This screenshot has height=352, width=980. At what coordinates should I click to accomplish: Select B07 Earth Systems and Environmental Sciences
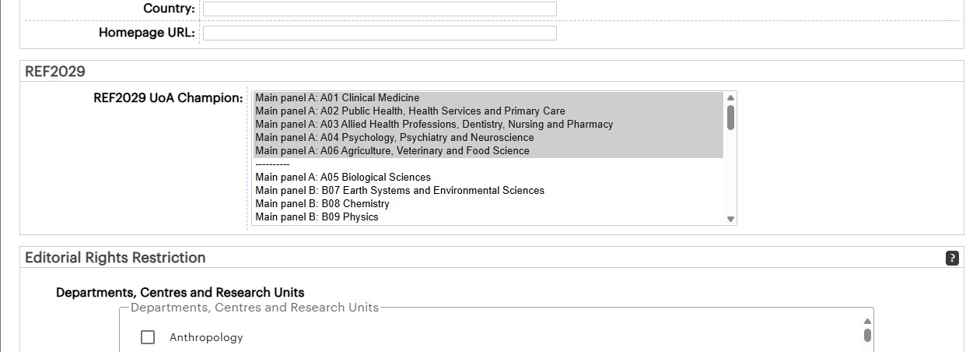point(400,191)
